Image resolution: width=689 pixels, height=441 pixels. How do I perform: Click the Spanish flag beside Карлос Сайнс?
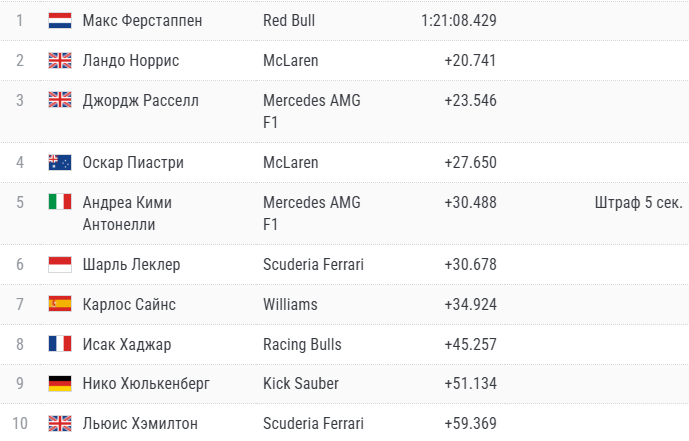click(60, 304)
